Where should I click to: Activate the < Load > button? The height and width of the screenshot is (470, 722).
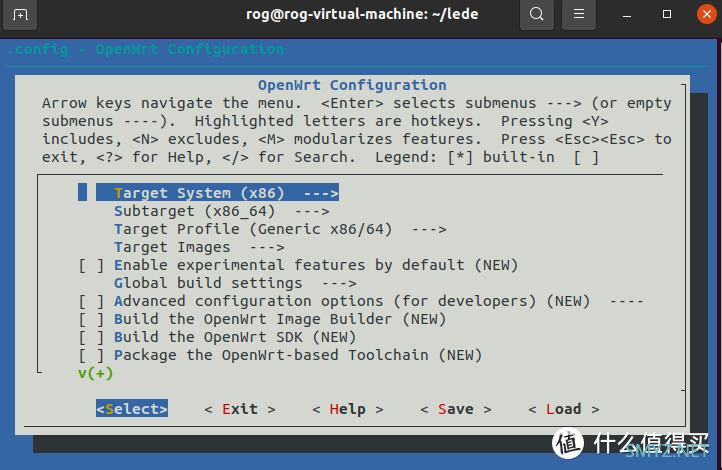click(x=564, y=409)
